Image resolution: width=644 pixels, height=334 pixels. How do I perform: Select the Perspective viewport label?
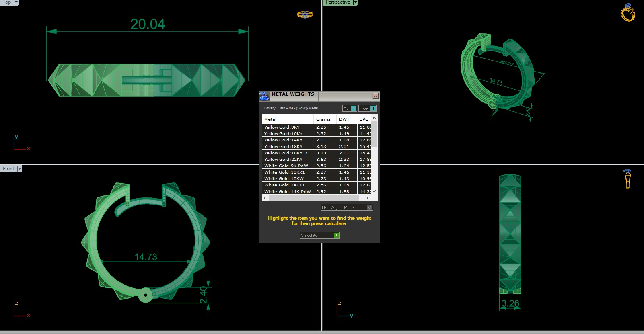[x=338, y=2]
